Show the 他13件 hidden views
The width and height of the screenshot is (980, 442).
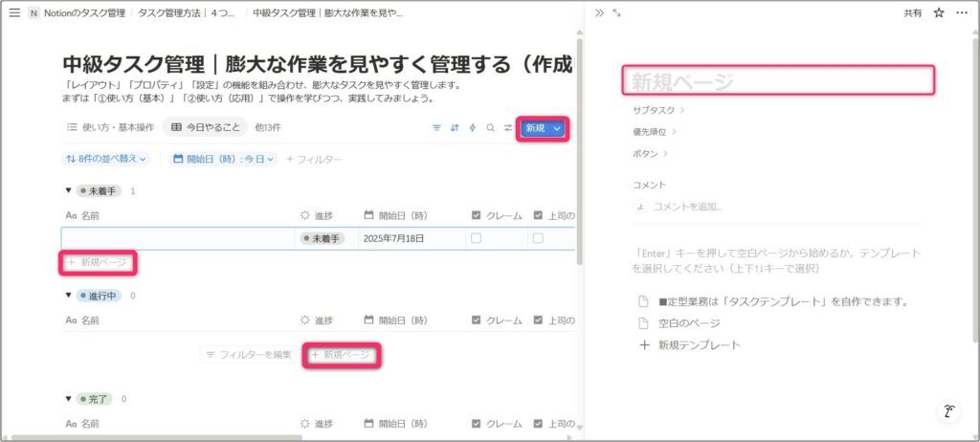268,127
